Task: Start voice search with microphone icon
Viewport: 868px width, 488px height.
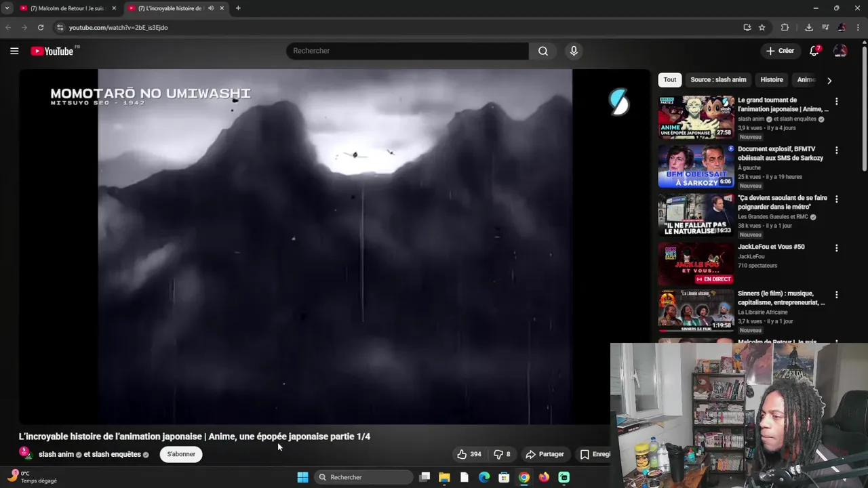Action: [574, 51]
